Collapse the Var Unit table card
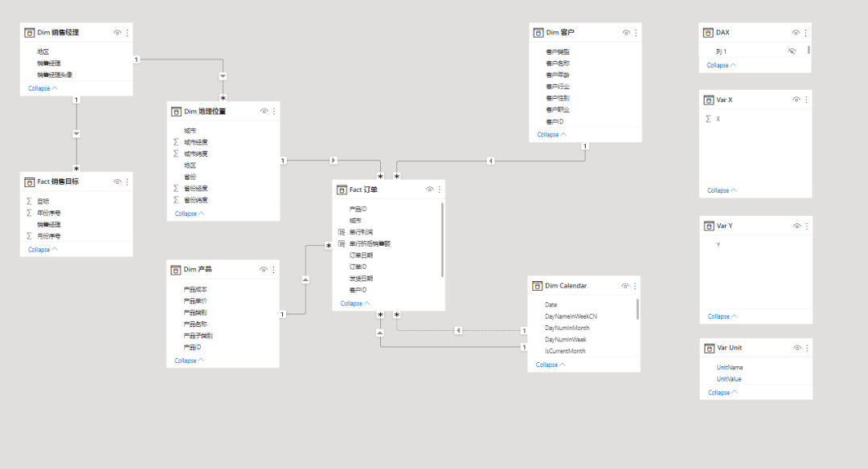Viewport: 868px width, 469px height. coord(723,393)
